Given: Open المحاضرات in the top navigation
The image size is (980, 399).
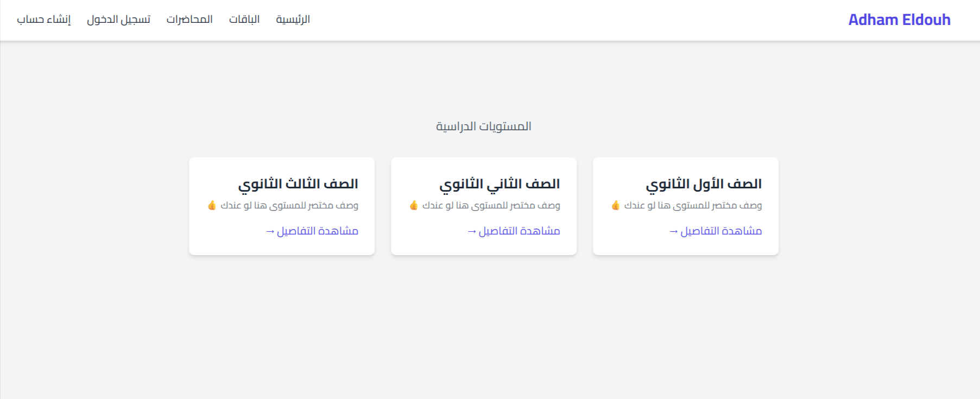Looking at the screenshot, I should [x=191, y=19].
